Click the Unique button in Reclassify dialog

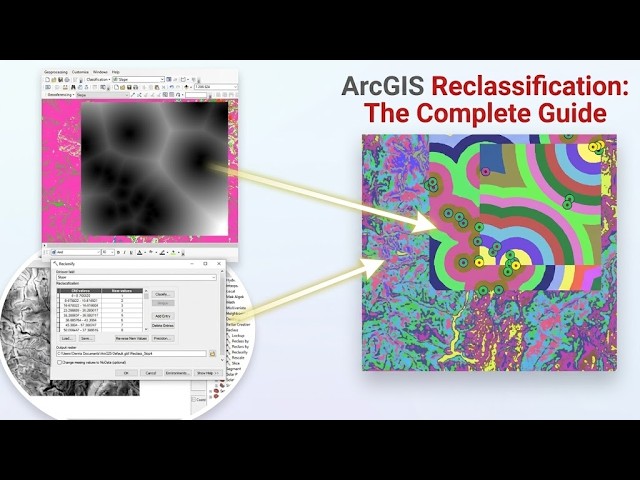[x=163, y=303]
